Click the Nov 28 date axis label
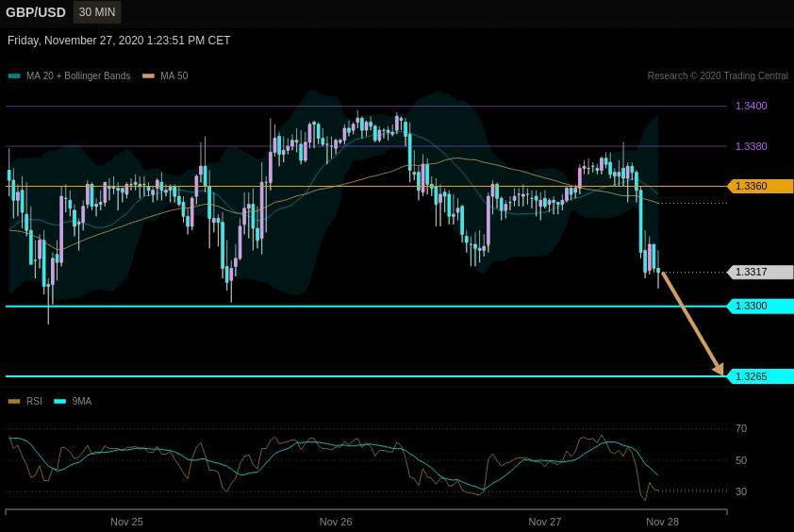 [x=662, y=522]
